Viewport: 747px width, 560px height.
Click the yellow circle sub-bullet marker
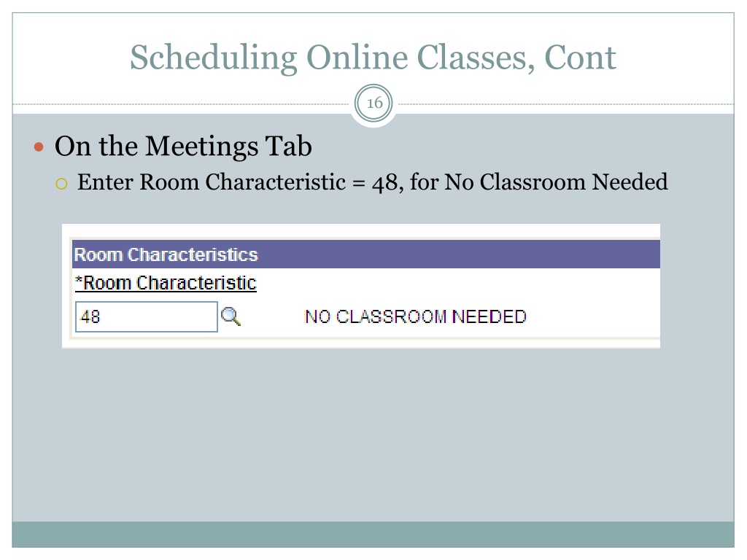[61, 184]
